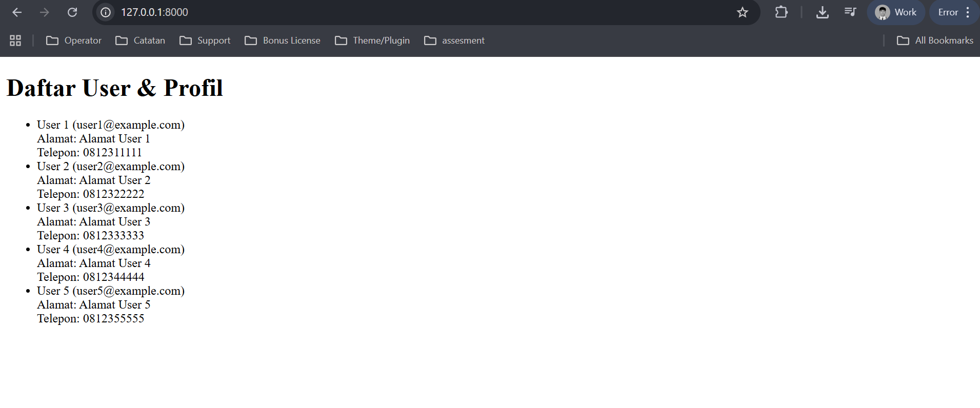980x408 pixels.
Task: Open the Catatan bookmark folder
Action: [x=141, y=40]
